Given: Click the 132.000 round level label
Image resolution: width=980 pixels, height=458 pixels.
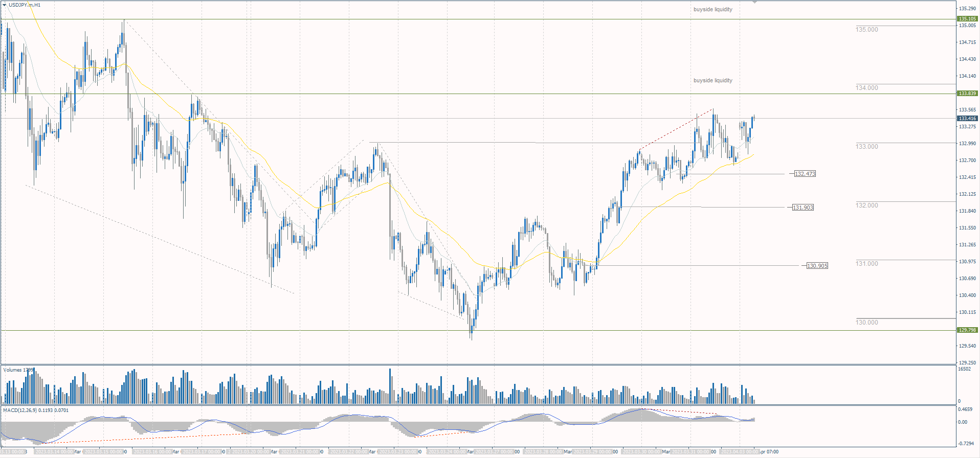Looking at the screenshot, I should tap(867, 205).
